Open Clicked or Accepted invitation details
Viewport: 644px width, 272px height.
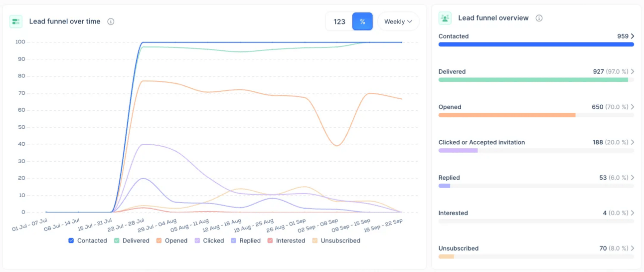(x=633, y=142)
